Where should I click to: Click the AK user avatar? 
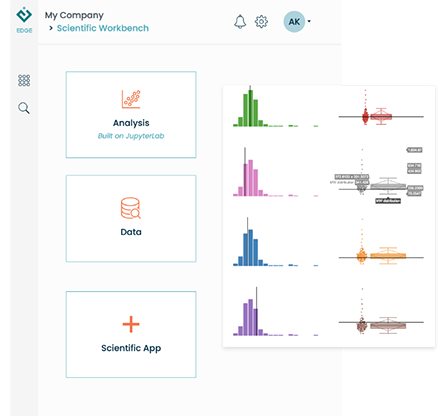point(294,22)
